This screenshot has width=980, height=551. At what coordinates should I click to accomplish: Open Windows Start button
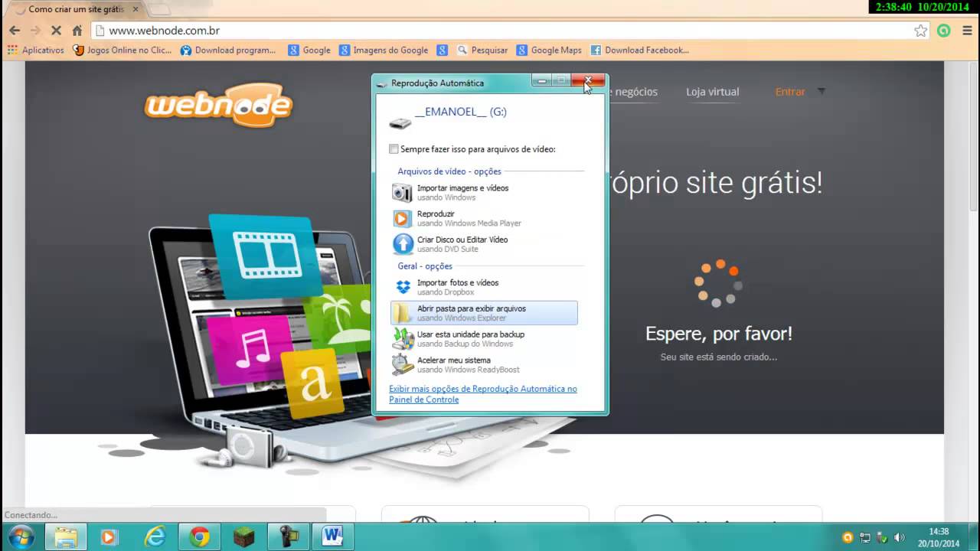21,537
